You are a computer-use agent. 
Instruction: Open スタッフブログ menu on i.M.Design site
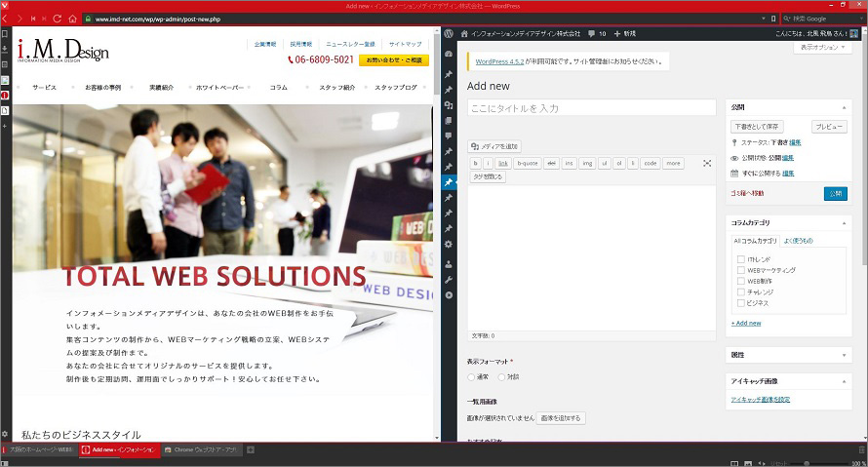[x=396, y=88]
